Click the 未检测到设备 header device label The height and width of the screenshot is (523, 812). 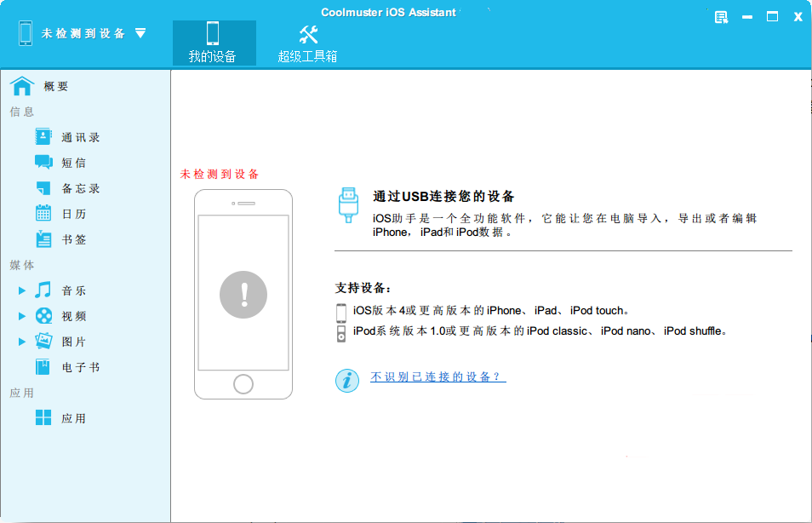click(83, 34)
